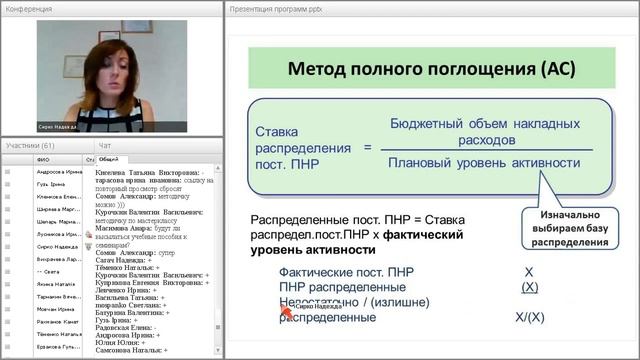The height and width of the screenshot is (360, 640).
Task: Click Сомов Александр's "супер" message
Action: 135,253
